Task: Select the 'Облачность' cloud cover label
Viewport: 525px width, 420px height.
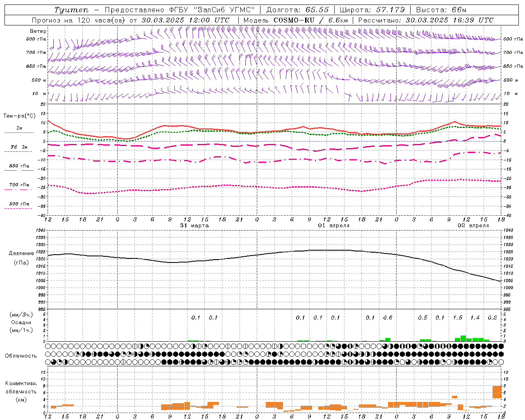Action: (x=21, y=356)
